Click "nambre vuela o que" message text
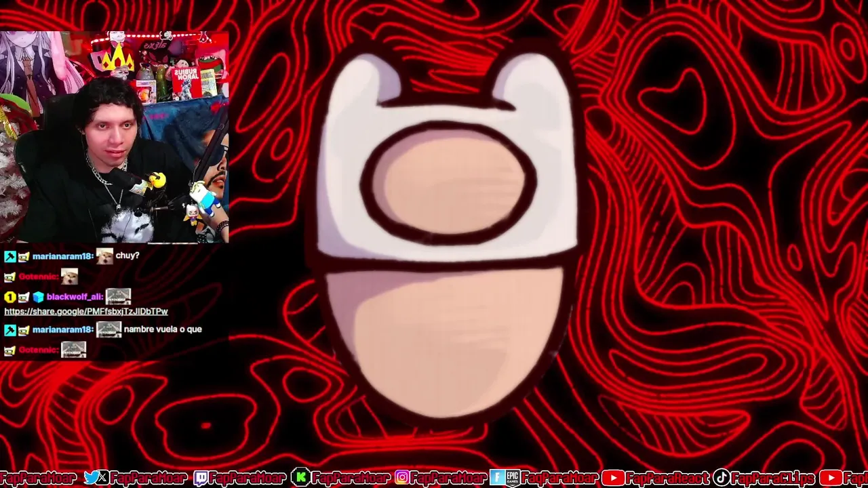 point(163,329)
